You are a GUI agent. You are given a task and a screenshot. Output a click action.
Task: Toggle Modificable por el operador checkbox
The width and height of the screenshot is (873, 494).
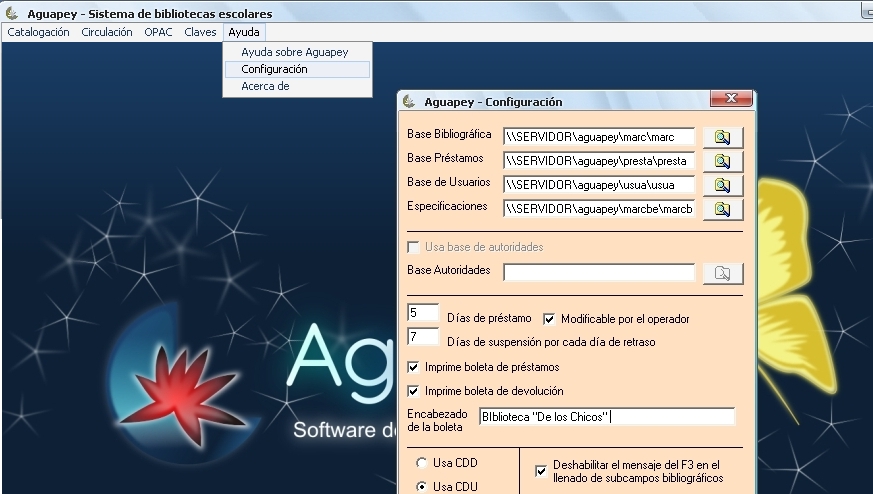[549, 319]
